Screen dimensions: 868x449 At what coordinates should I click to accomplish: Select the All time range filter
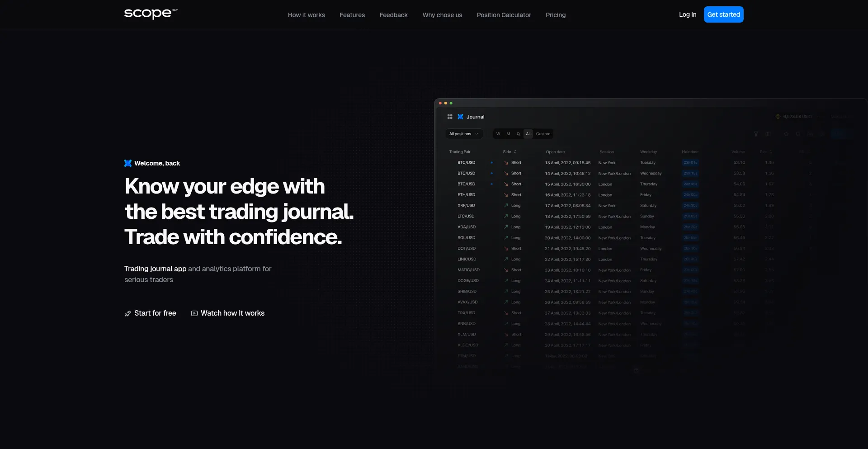(528, 134)
